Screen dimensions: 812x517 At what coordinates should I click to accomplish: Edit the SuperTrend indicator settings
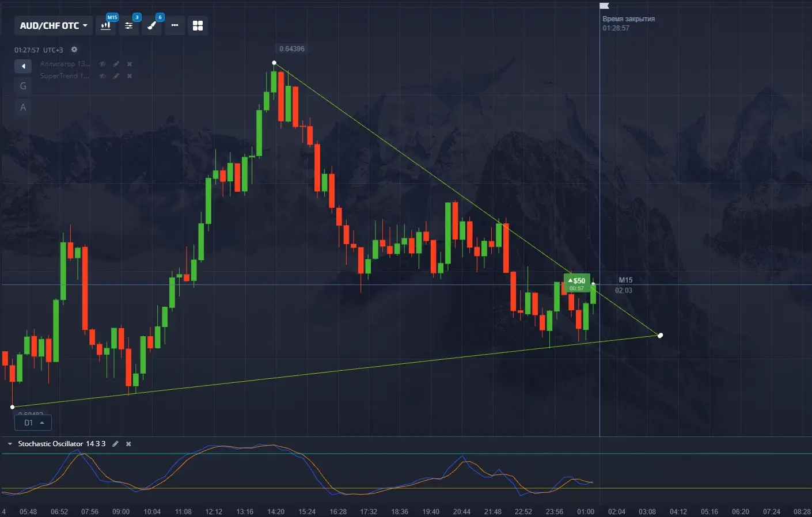coord(116,76)
